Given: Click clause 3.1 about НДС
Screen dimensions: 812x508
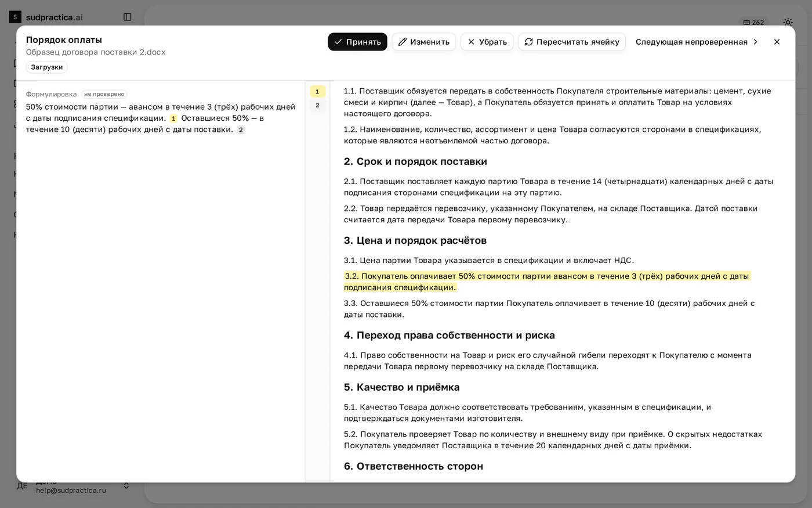Looking at the screenshot, I should tap(489, 261).
